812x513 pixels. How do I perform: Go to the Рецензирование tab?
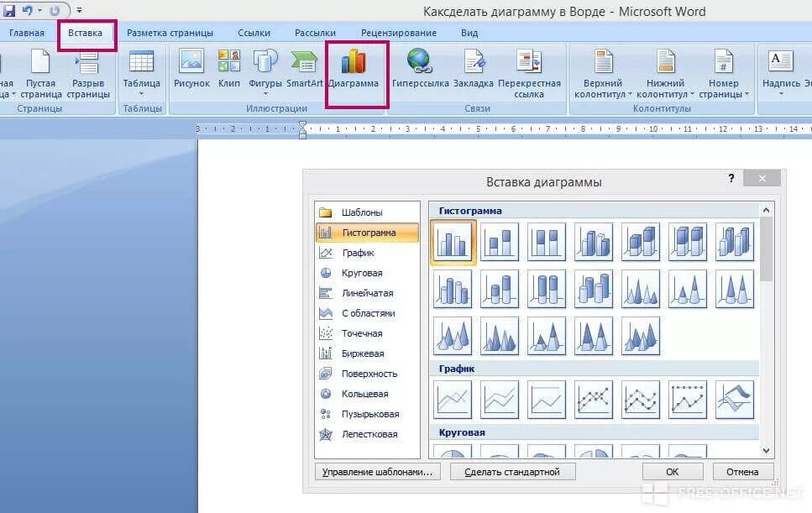click(x=399, y=33)
